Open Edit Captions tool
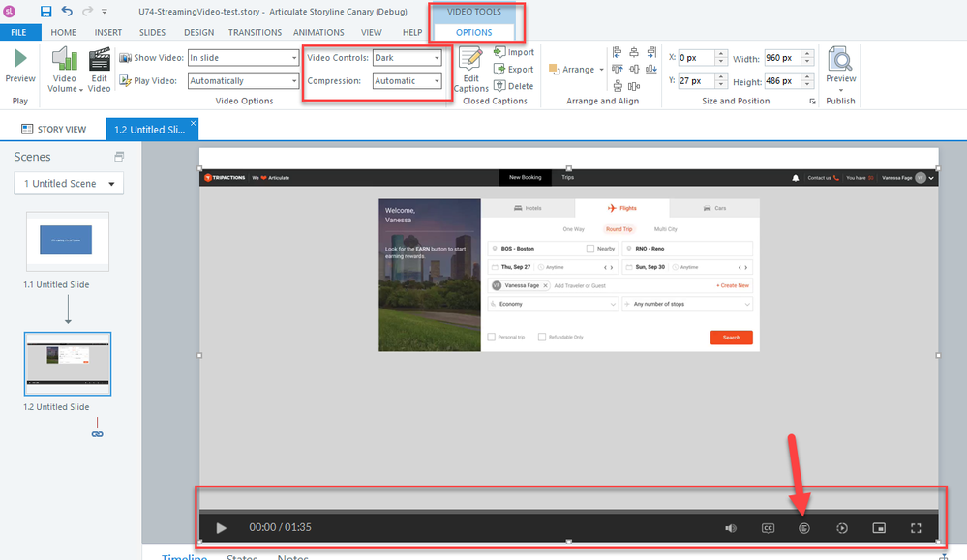 pyautogui.click(x=470, y=70)
